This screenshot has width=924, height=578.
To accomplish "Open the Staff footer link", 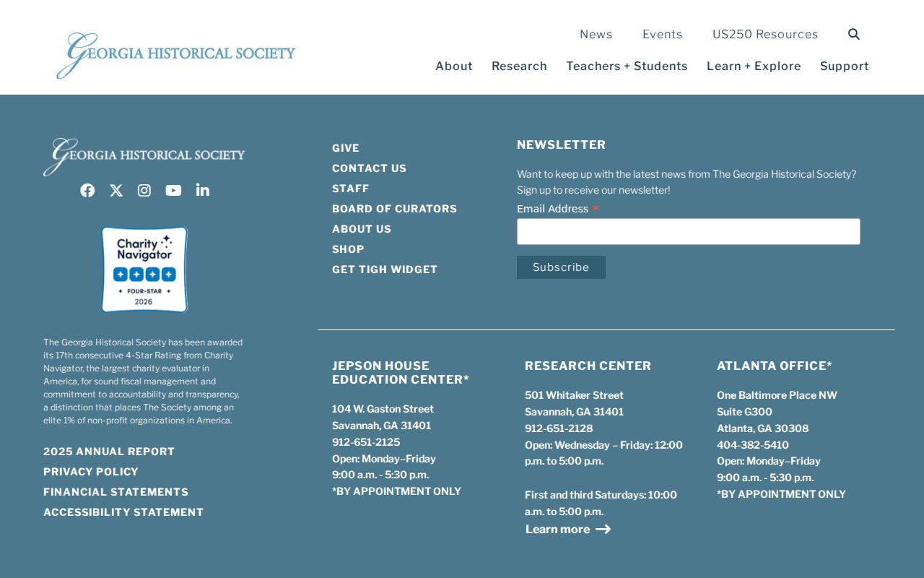I will (x=350, y=189).
